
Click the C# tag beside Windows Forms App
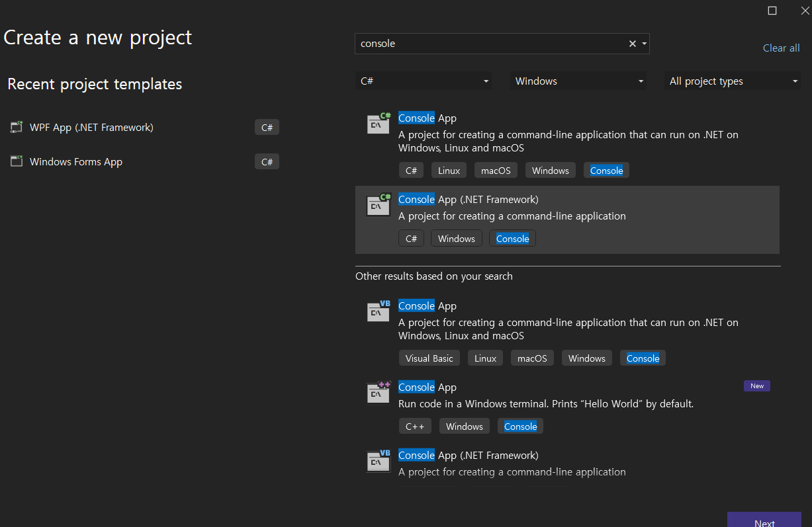[267, 161]
